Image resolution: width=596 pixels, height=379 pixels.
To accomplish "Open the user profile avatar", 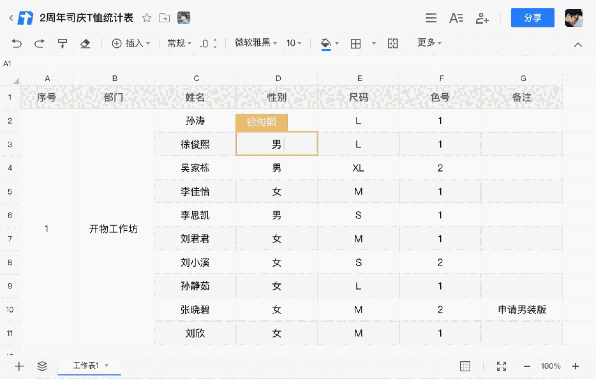I will [574, 18].
